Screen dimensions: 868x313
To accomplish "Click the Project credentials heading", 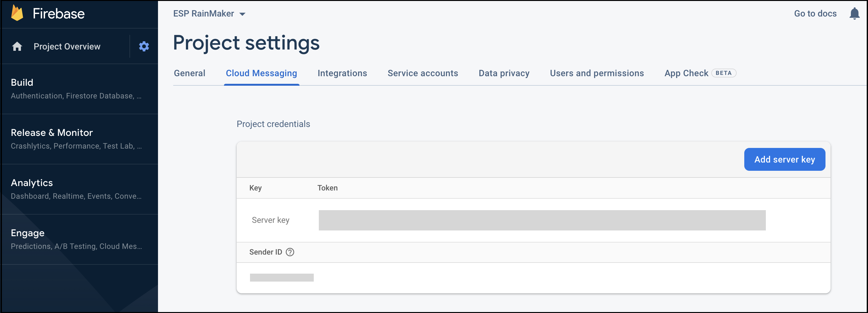I will click(x=273, y=124).
